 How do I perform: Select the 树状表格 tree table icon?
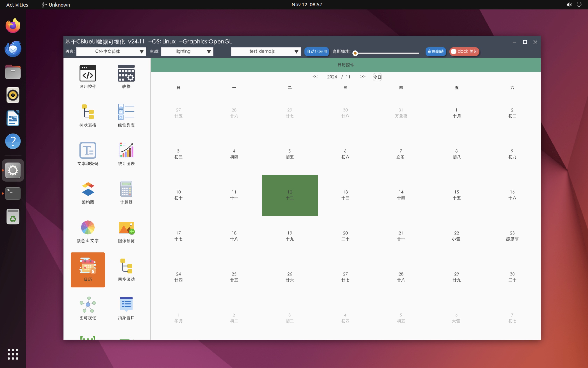tap(88, 115)
